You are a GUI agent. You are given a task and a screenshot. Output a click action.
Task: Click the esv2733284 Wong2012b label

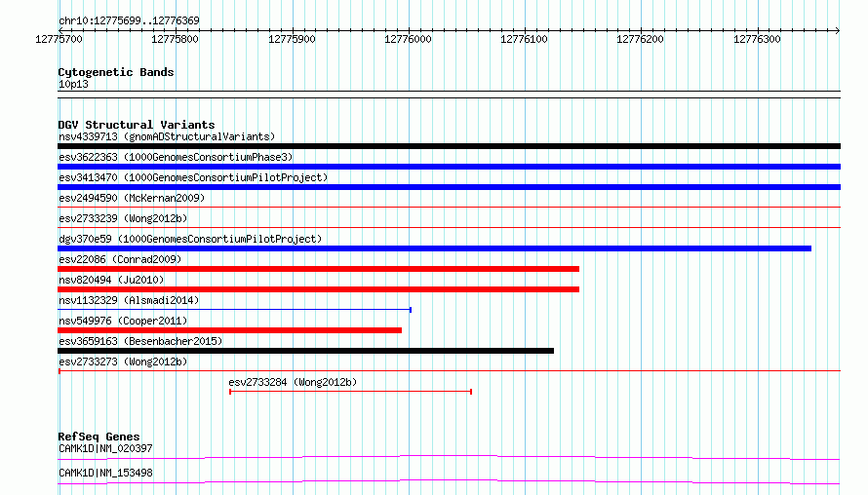click(293, 382)
